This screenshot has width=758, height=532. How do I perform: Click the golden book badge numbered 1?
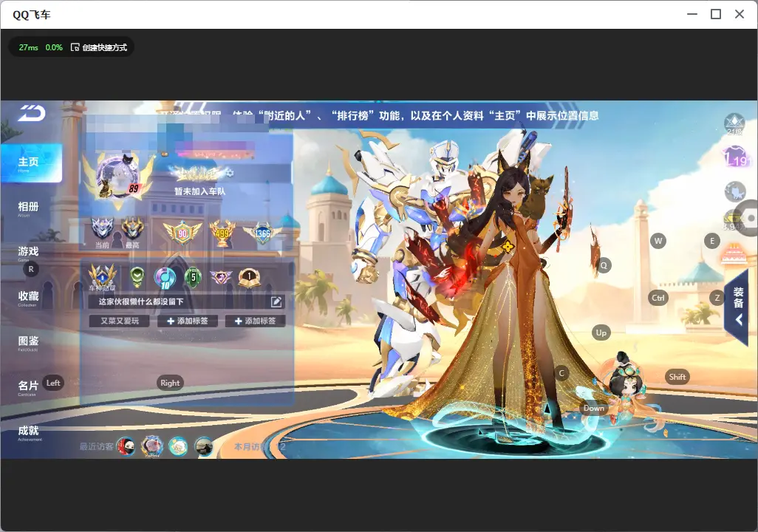[250, 278]
